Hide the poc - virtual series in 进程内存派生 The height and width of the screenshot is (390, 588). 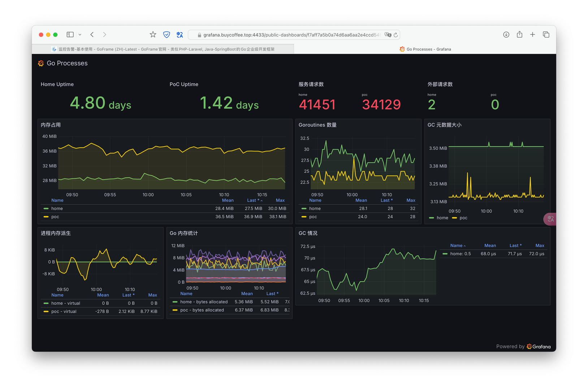click(x=64, y=311)
